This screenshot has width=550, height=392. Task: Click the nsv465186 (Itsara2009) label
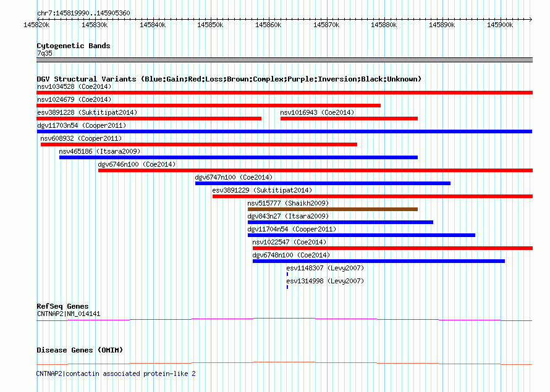point(99,151)
